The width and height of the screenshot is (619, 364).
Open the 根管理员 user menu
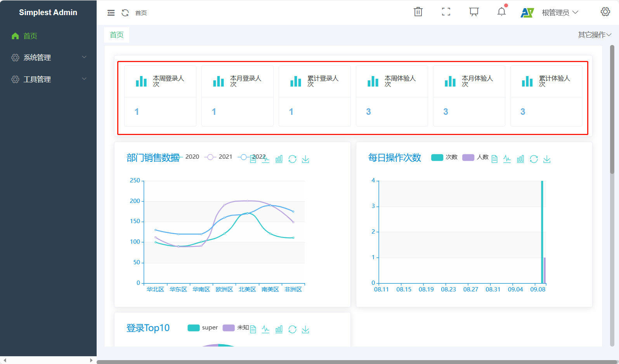coord(560,13)
